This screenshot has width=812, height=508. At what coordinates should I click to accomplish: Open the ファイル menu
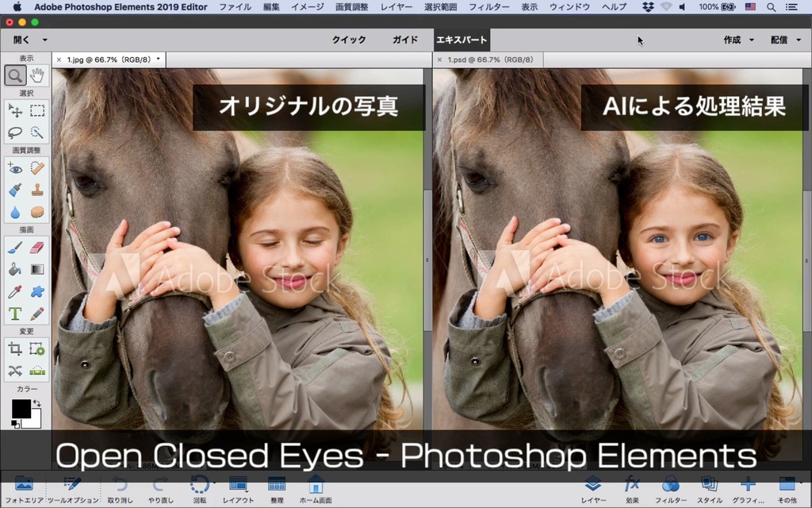pos(235,6)
